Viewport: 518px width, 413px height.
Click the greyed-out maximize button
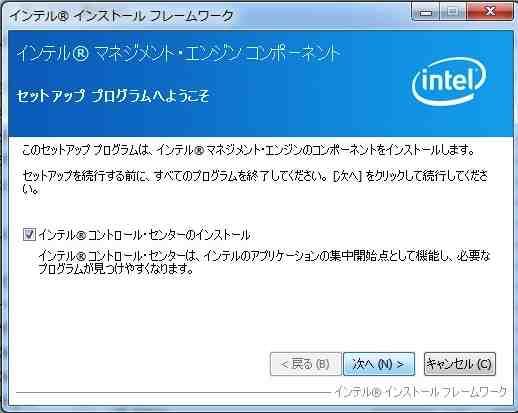[x=453, y=12]
